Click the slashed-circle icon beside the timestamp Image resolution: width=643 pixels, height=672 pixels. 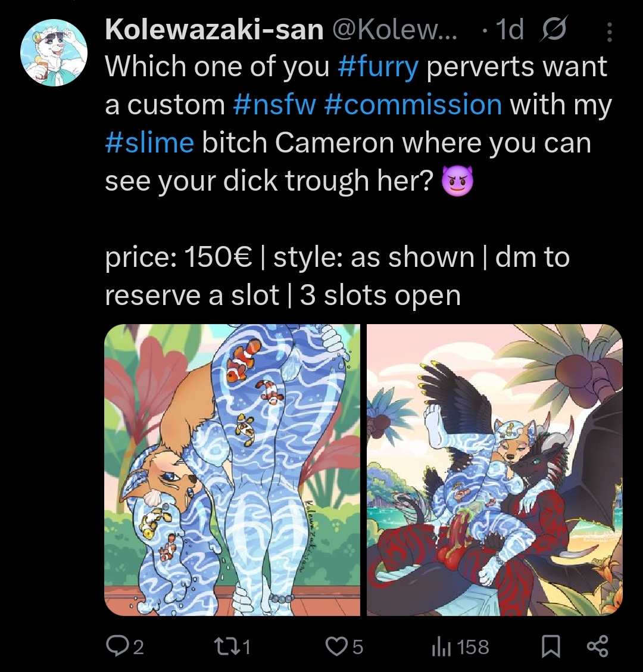pos(554,29)
